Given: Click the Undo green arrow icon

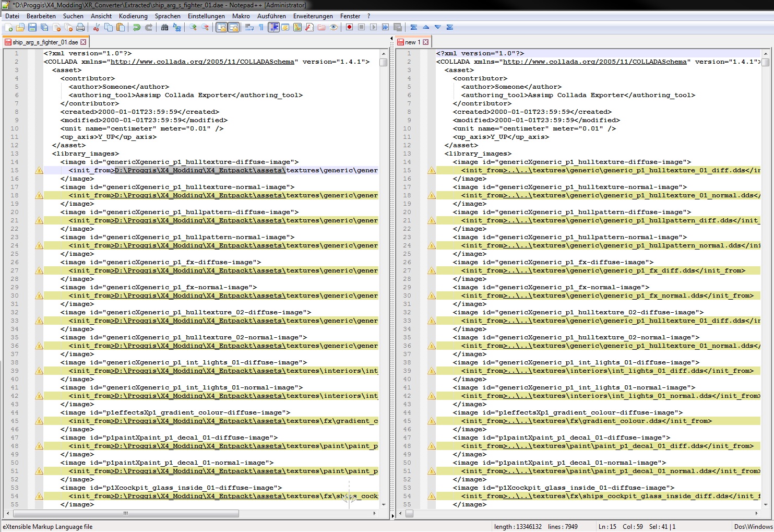Looking at the screenshot, I should point(137,27).
